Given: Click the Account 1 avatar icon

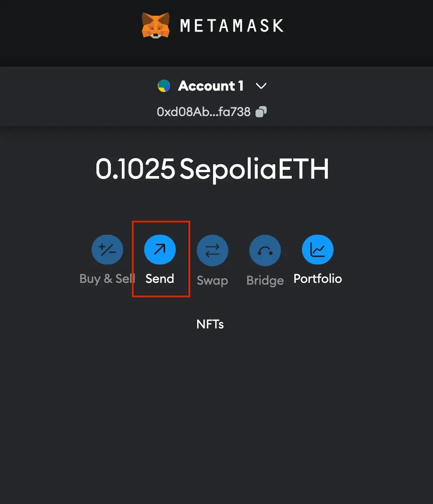Looking at the screenshot, I should click(164, 86).
